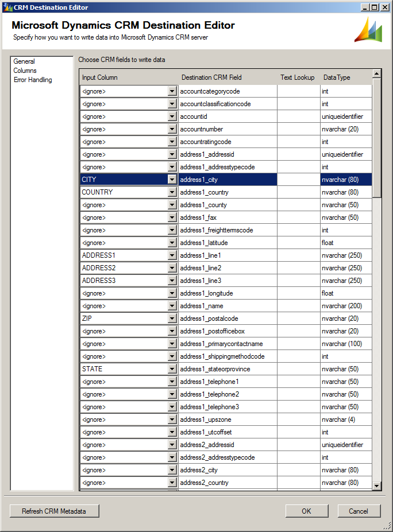Screen dimensions: 393x532
Task: Click the address1_stateorprovince field cell
Action: coord(228,369)
